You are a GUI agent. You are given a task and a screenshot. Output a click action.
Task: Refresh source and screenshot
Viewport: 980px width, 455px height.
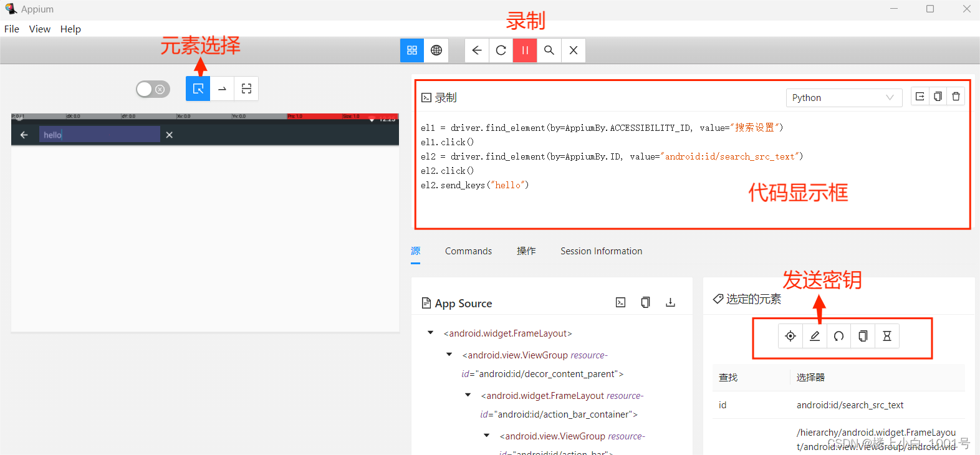pyautogui.click(x=501, y=50)
